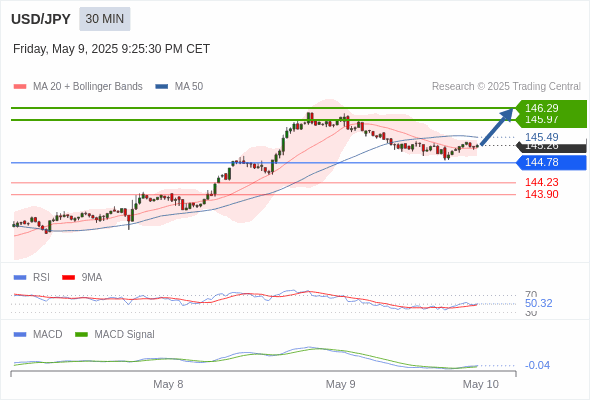Click the MACD -0.04 value readout
The height and width of the screenshot is (400, 590).
[537, 365]
